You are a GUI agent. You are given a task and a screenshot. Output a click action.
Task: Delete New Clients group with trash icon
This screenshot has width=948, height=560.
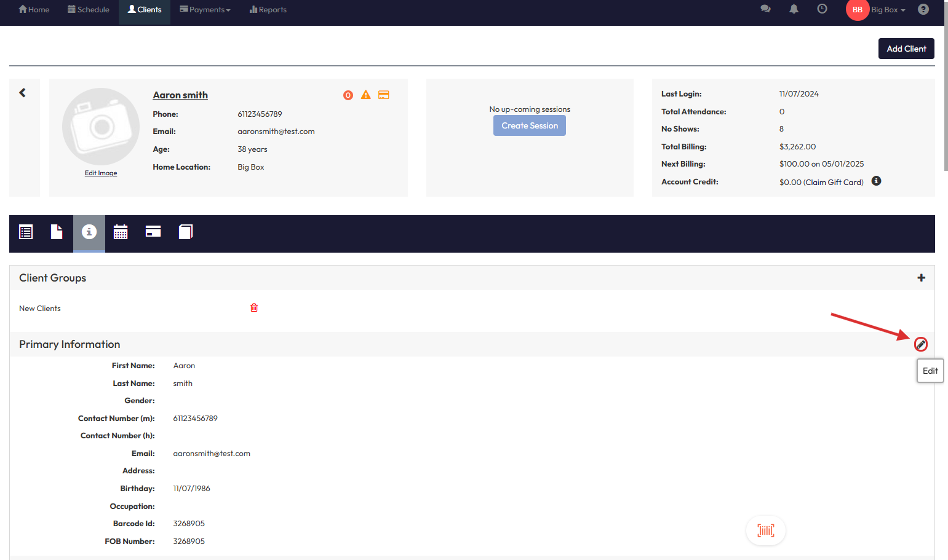(254, 308)
